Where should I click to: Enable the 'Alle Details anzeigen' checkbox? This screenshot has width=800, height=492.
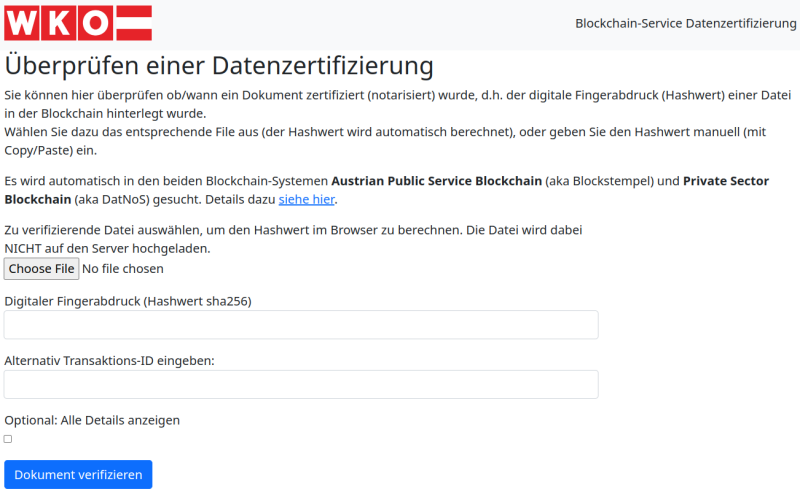pyautogui.click(x=8, y=439)
